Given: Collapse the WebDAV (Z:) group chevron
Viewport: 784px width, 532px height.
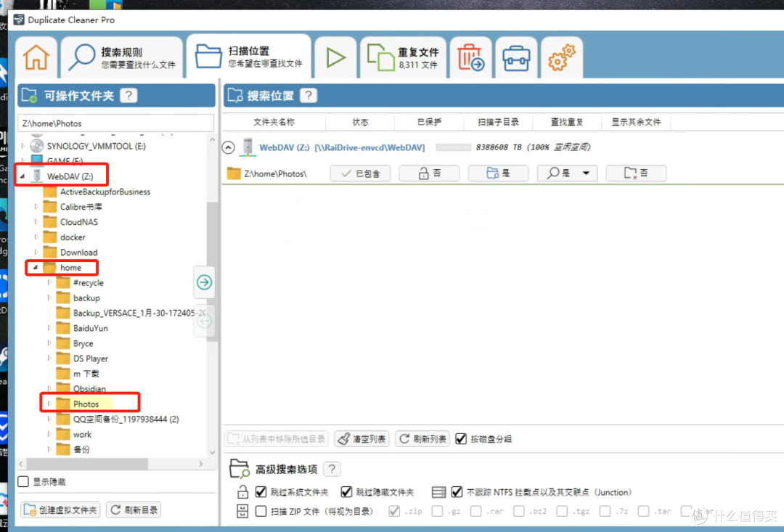Looking at the screenshot, I should pos(228,147).
